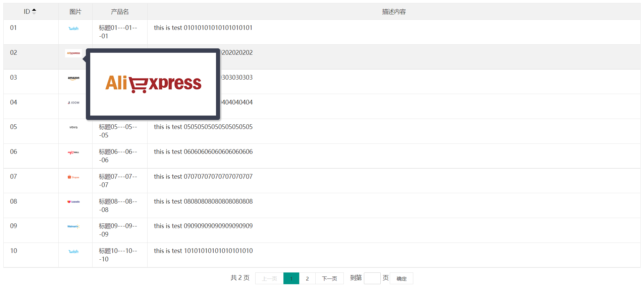Click the Vova logo thumbnail in row 05
This screenshot has width=644, height=300.
73,127
